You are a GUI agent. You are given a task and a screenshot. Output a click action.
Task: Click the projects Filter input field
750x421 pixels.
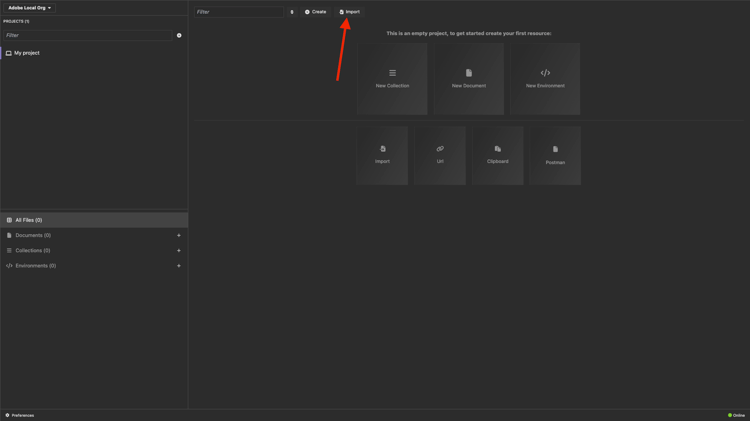88,35
